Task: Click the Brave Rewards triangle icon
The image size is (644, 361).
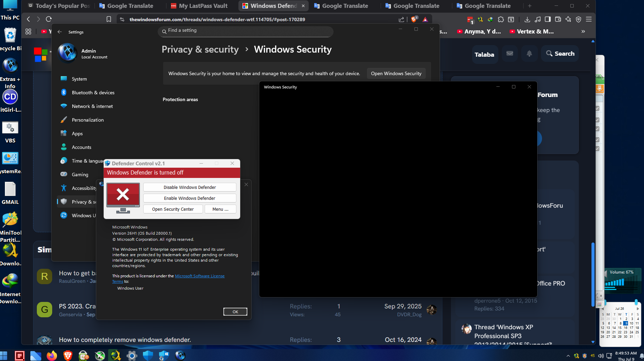Action: (x=425, y=19)
